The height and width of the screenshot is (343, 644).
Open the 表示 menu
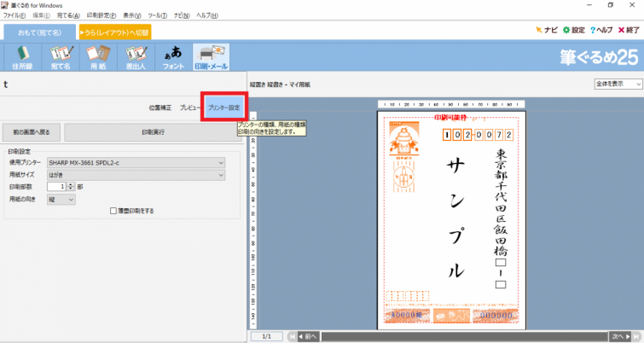pyautogui.click(x=132, y=15)
